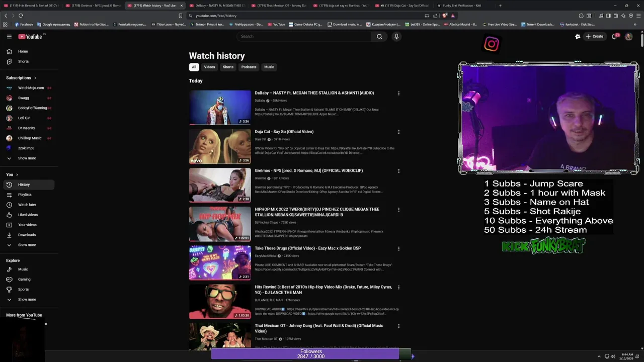This screenshot has width=644, height=362.
Task: Open Lofi Girl subscription channel
Action: coord(28,118)
